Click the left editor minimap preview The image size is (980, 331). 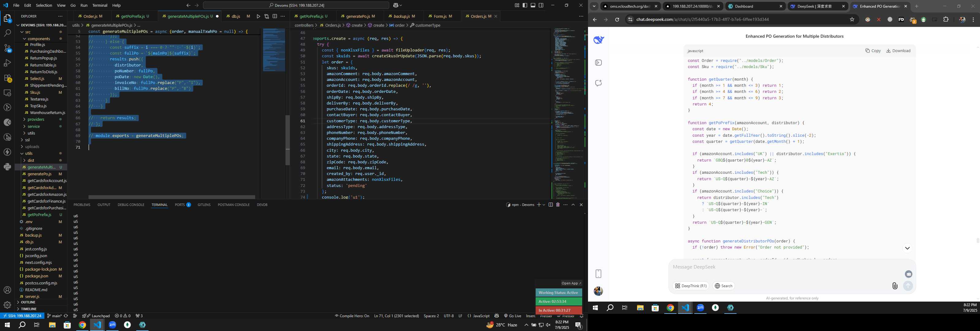click(273, 50)
